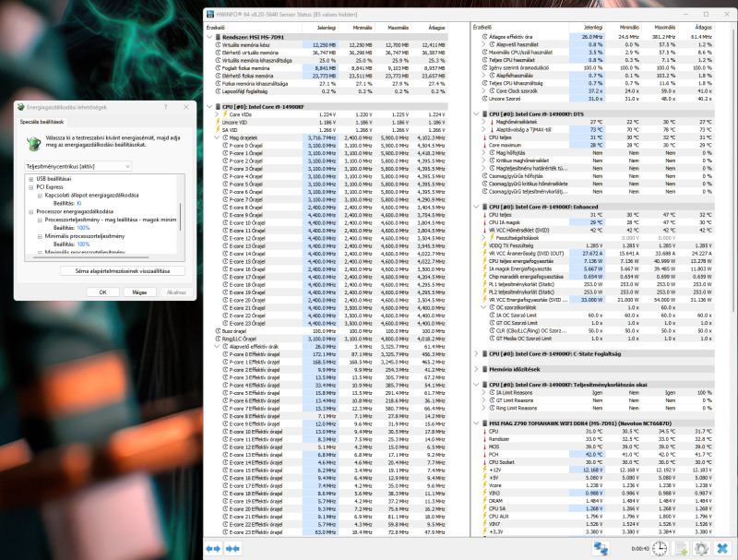Click thermometer icon beside VR VCC Hőmérséklet (SVID)
The width and height of the screenshot is (738, 560).
pos(484,230)
